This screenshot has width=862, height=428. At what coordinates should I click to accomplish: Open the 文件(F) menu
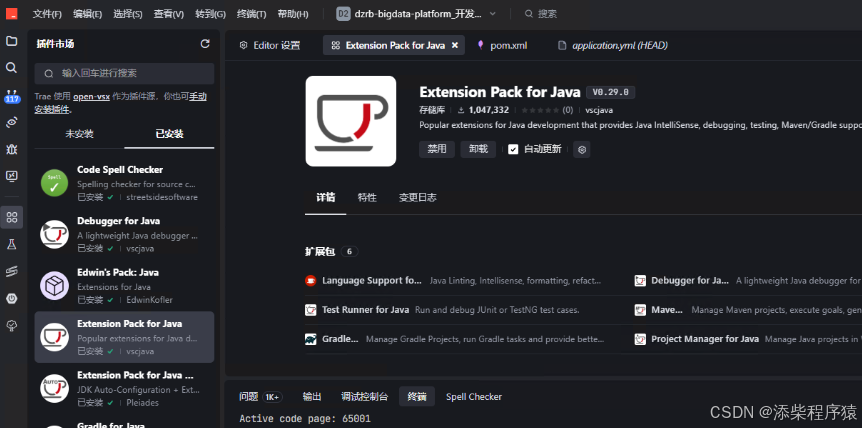pos(47,14)
